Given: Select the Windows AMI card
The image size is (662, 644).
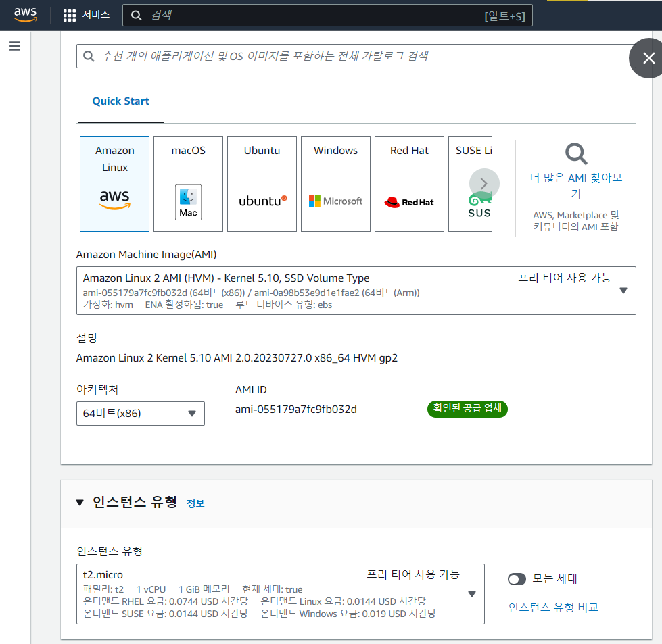Looking at the screenshot, I should 335,184.
